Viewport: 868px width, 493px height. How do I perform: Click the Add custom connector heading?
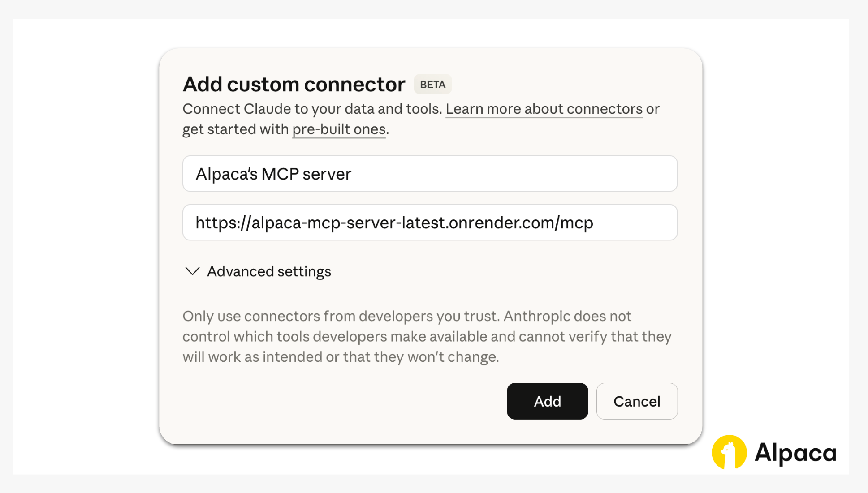tap(294, 85)
